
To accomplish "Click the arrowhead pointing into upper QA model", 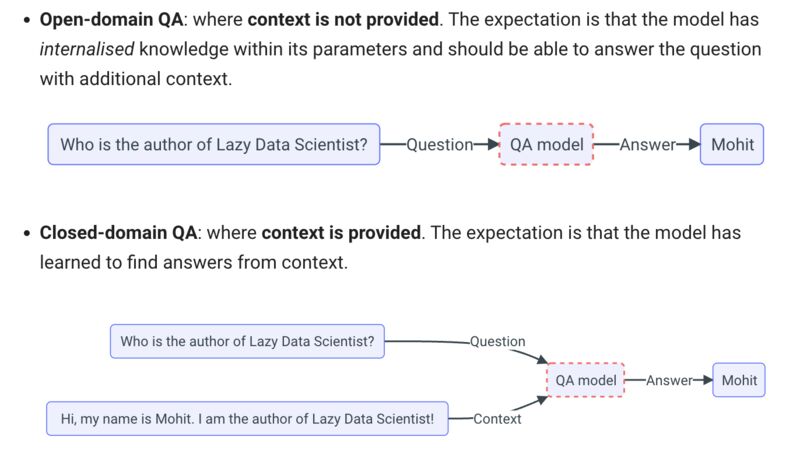I will (493, 144).
